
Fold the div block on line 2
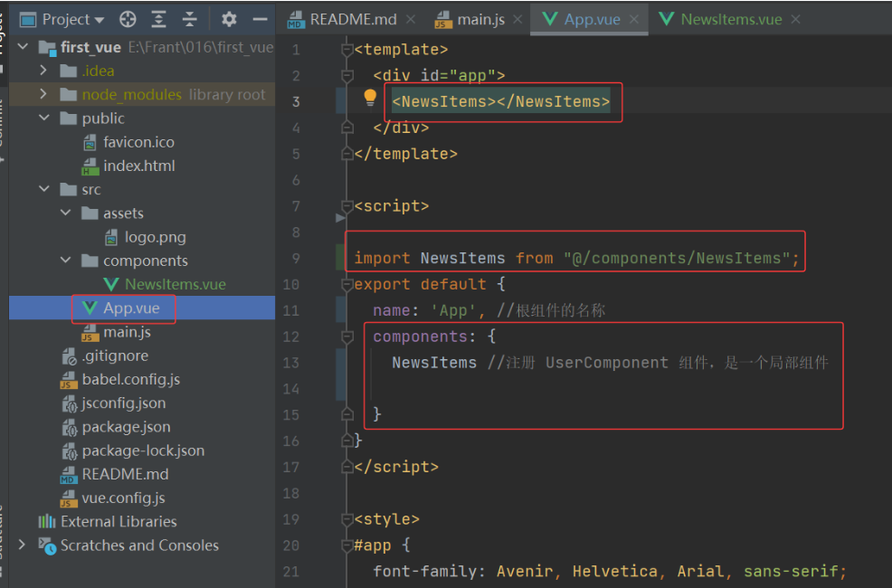coord(347,75)
